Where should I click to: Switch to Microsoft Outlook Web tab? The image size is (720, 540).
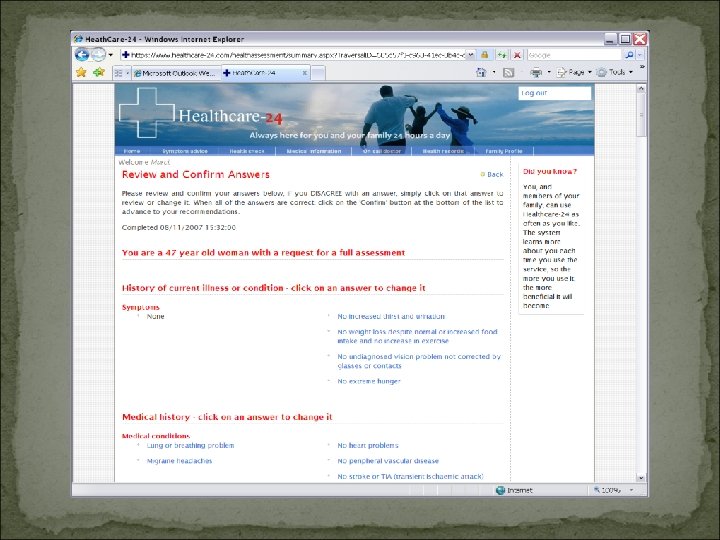(176, 73)
